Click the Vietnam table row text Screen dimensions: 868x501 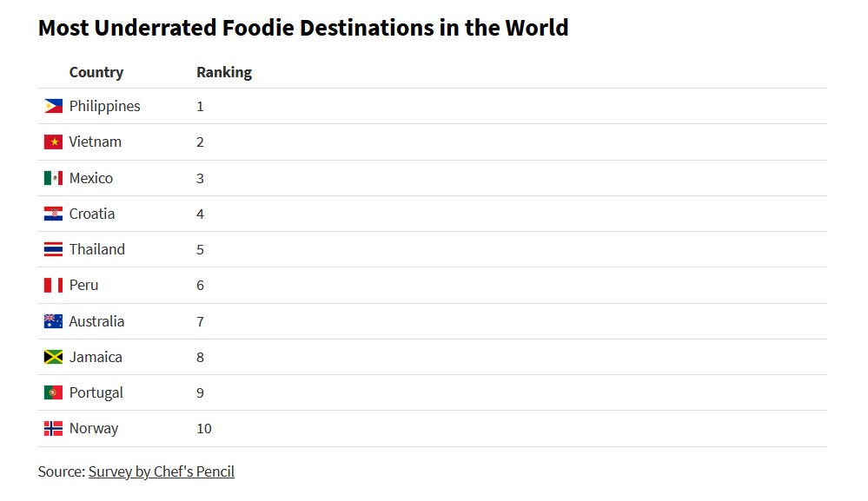coord(96,142)
